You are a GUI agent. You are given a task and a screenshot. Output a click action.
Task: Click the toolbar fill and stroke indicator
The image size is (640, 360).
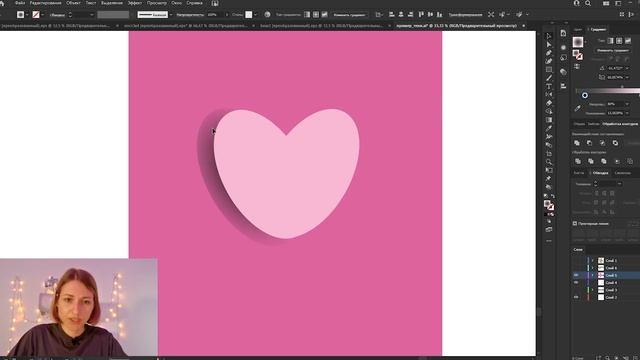tap(549, 205)
